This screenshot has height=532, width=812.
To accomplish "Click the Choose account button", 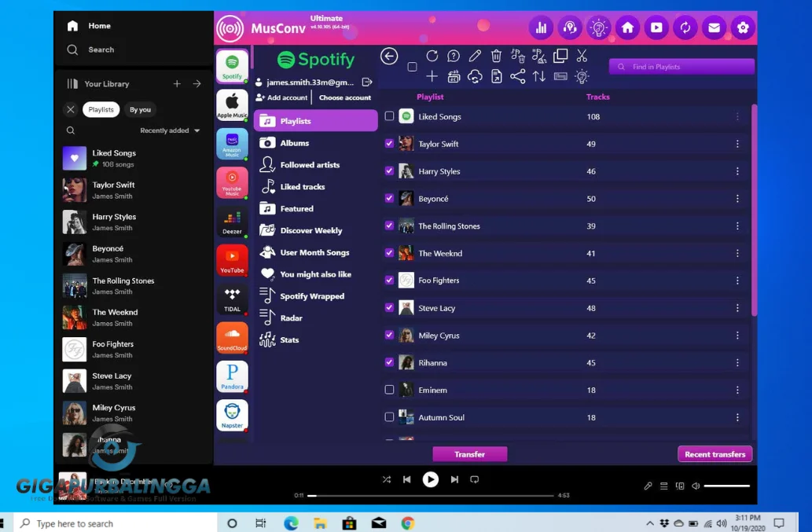I will tap(345, 97).
